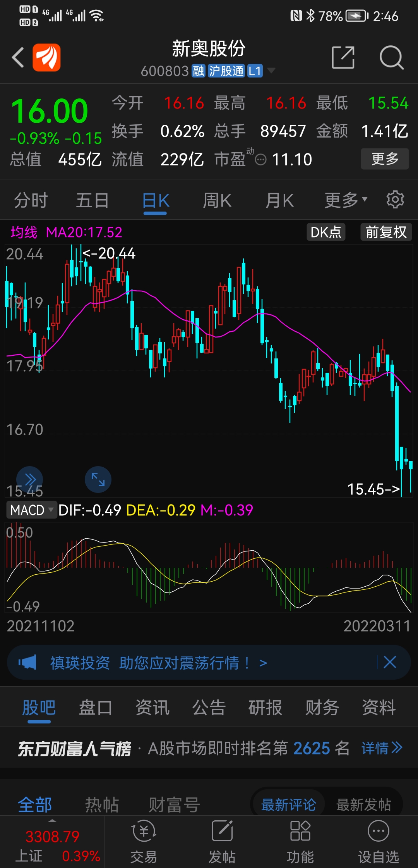This screenshot has width=418, height=868.
Task: Close the 禛瑛投资 promotion banner
Action: (x=390, y=662)
